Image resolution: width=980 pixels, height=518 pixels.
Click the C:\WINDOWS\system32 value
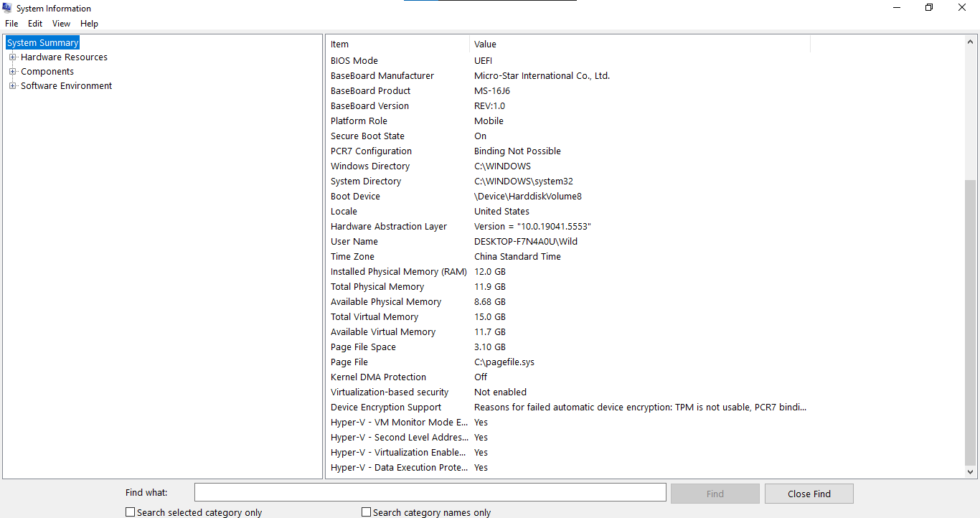(524, 182)
